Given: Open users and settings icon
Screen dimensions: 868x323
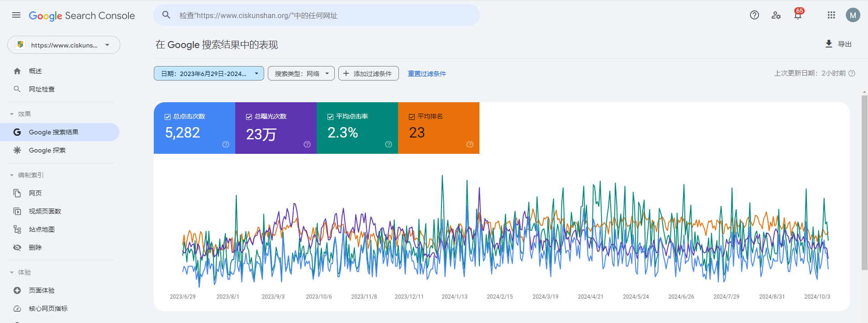Looking at the screenshot, I should 776,15.
